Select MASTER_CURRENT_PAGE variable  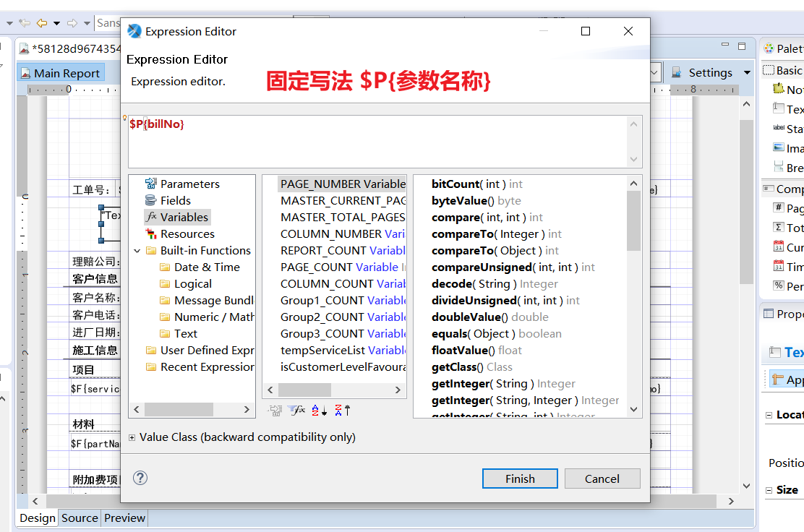click(343, 200)
